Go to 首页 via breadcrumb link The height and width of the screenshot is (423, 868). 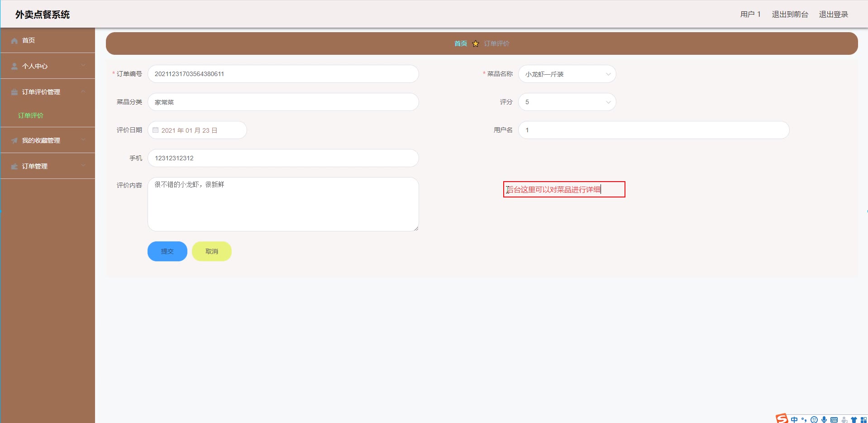point(461,43)
